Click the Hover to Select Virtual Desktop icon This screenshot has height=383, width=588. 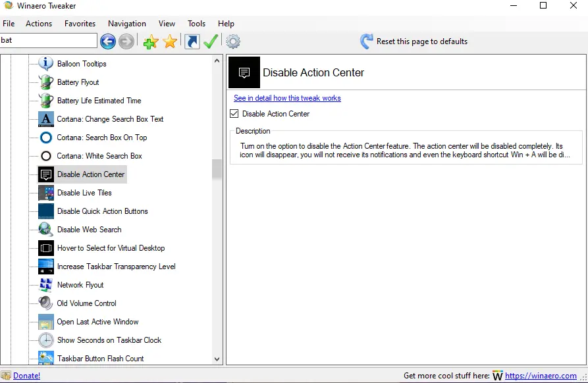tap(45, 248)
